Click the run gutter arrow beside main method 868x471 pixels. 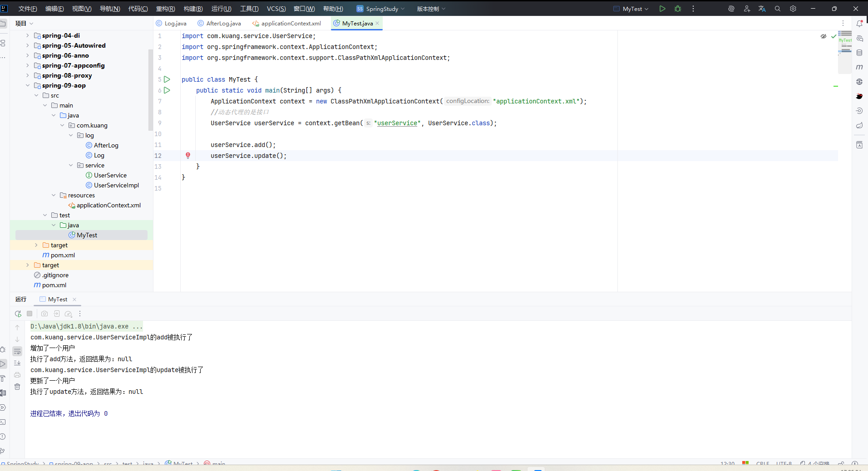[167, 90]
